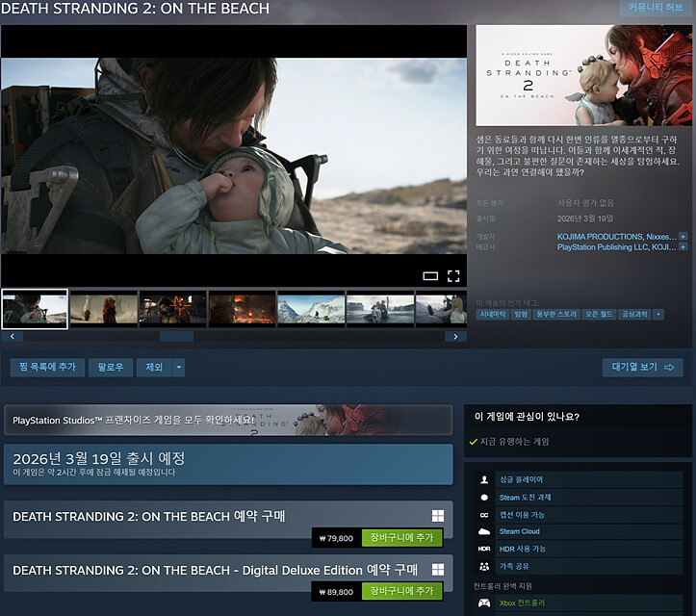Add game via 찜 목록에 추가 button

(47, 368)
